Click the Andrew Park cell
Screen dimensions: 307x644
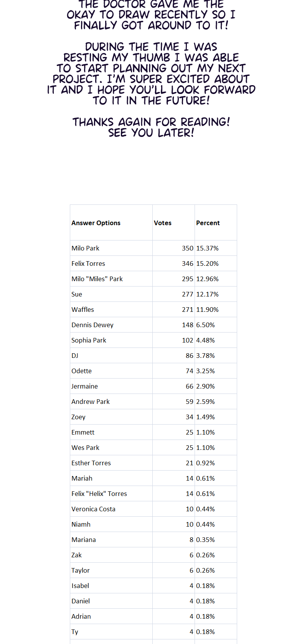coord(91,402)
